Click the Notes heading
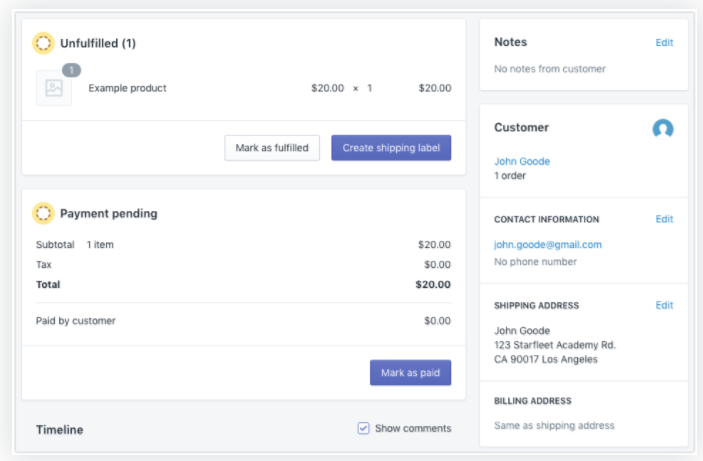The image size is (703, 461). click(x=511, y=42)
